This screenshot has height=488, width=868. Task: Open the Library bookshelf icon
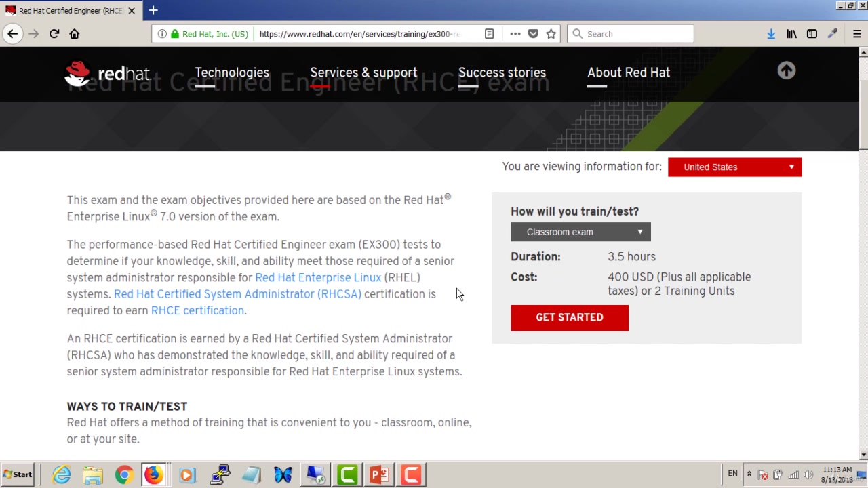click(x=791, y=34)
